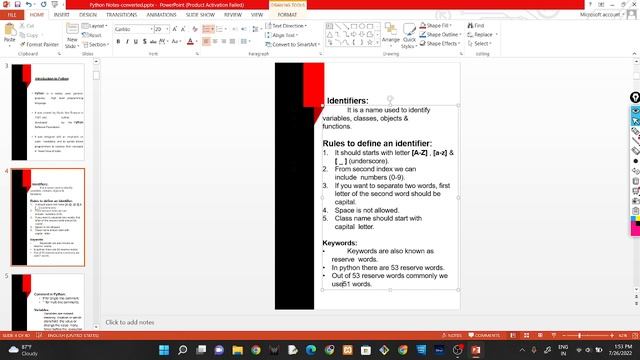Click Find in Editing group
The width and height of the screenshot is (640, 360).
click(476, 25)
